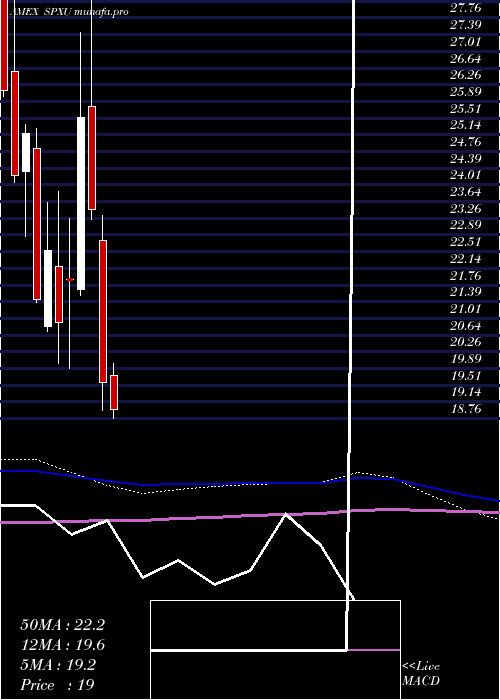The width and height of the screenshot is (500, 700).
Task: Click the 22.14 price axis label
Action: coord(466,259)
